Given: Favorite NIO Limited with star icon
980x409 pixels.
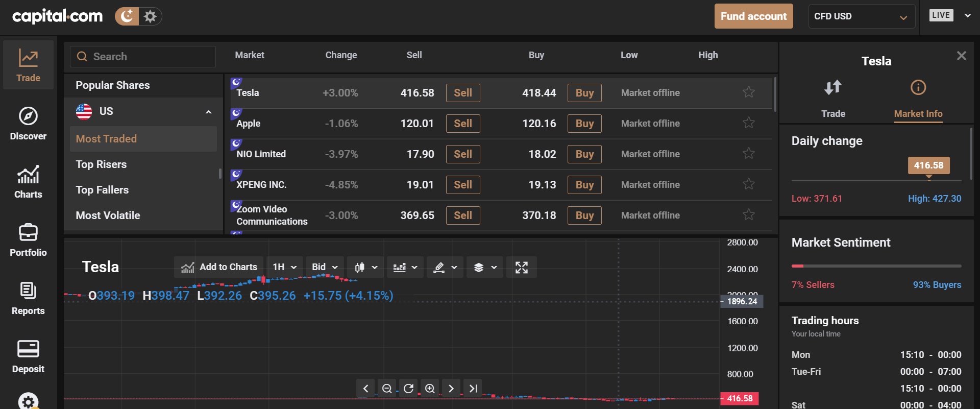Looking at the screenshot, I should (x=749, y=153).
